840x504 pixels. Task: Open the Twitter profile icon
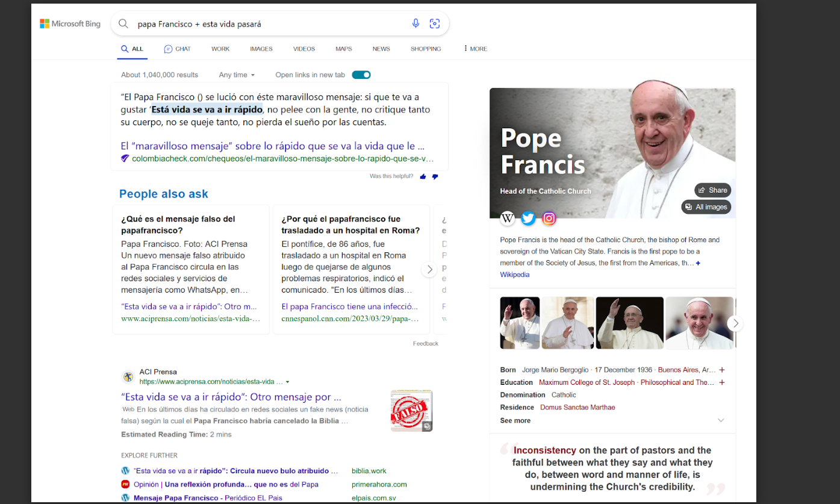(528, 218)
